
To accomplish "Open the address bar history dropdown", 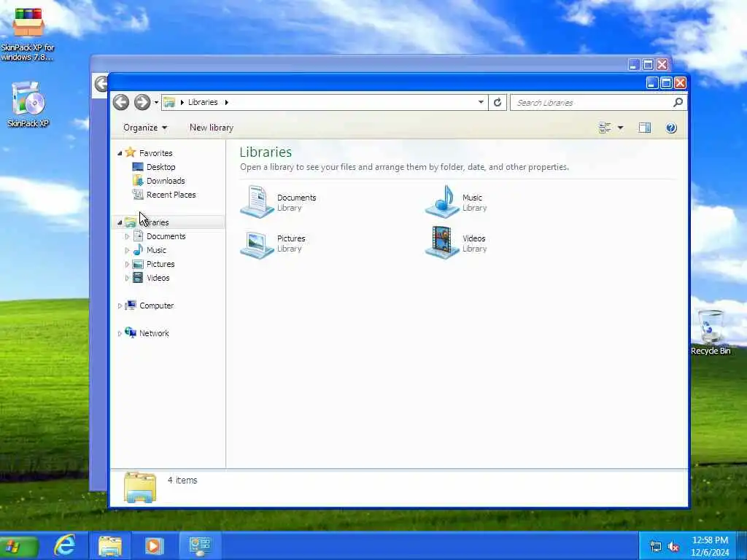I will coord(481,102).
